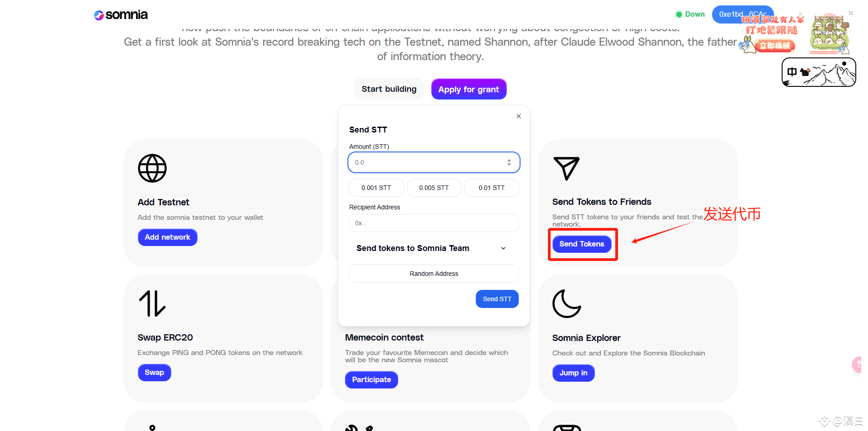Viewport: 868px width, 431px height.
Task: Open the connected wallet address menu
Action: coord(743,14)
